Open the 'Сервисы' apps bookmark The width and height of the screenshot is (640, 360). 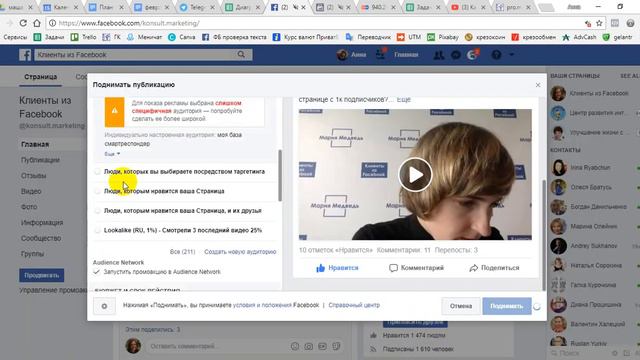(x=15, y=37)
